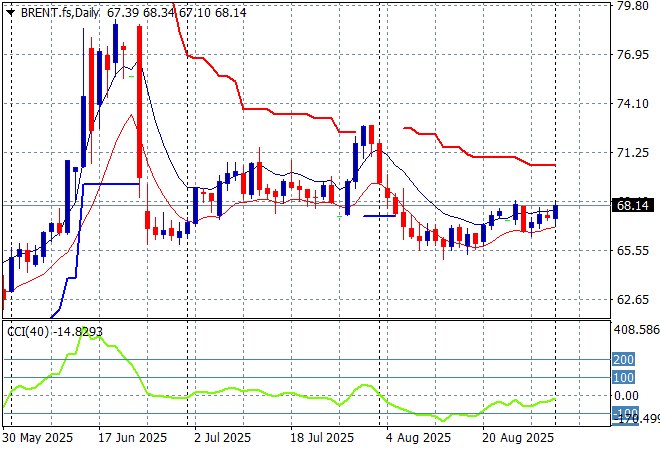Select the rightmost blue candlestick
This screenshot has height=450, width=660.
click(x=556, y=211)
